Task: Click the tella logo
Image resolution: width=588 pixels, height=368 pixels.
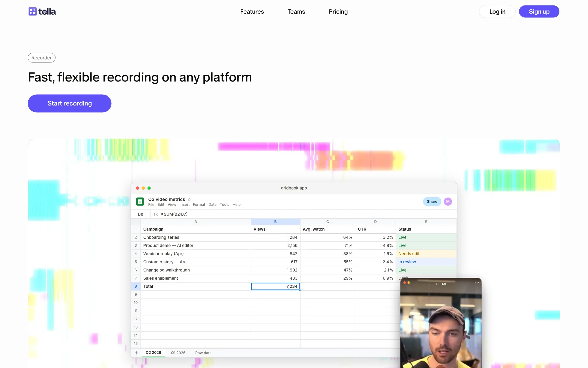Action: [x=42, y=11]
